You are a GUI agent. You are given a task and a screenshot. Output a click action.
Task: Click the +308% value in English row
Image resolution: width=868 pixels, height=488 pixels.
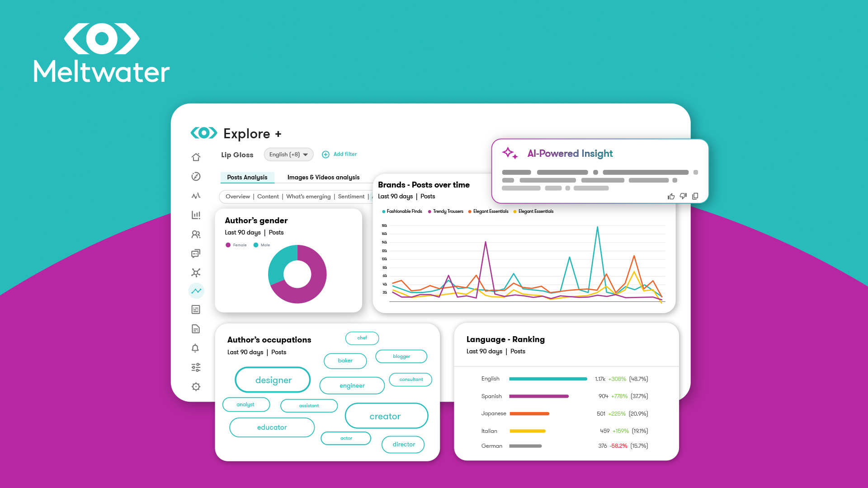pyautogui.click(x=617, y=379)
